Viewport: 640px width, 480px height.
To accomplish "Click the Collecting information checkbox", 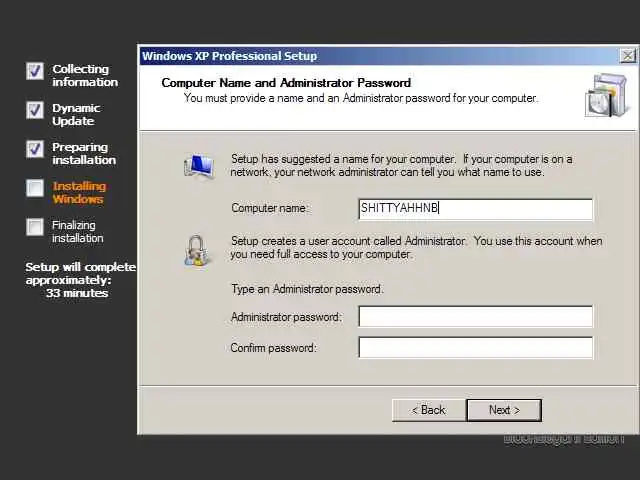I will [x=35, y=71].
